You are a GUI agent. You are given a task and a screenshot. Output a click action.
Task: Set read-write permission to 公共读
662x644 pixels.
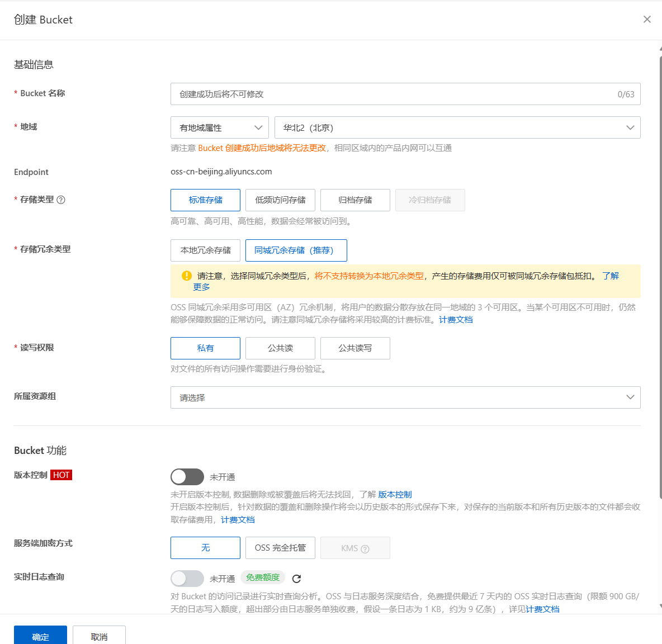coord(280,348)
